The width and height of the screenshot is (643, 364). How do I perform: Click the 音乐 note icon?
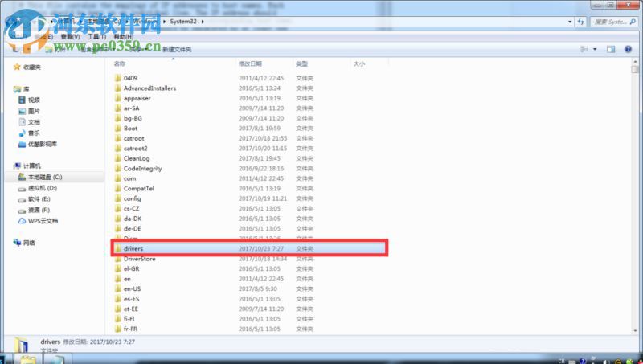tap(23, 133)
